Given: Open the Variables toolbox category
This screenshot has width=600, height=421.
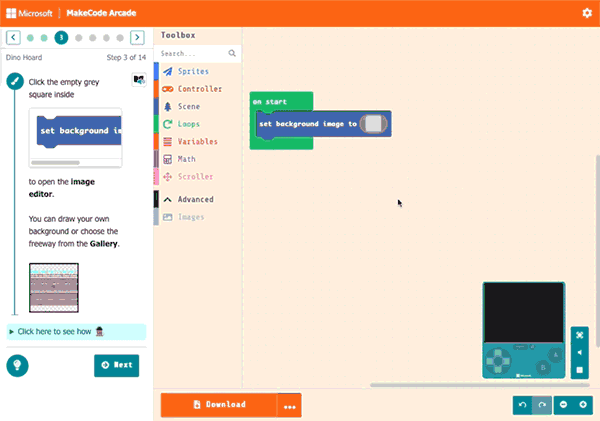Looking at the screenshot, I should (x=197, y=142).
